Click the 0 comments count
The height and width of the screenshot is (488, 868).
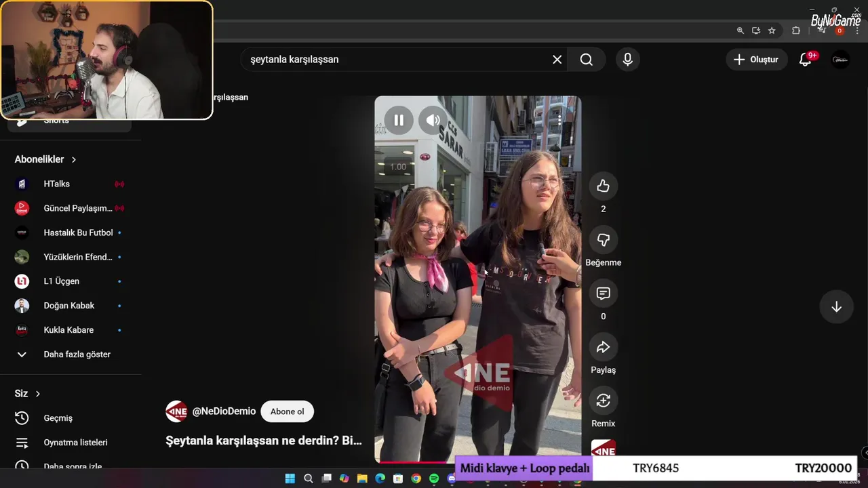(x=603, y=317)
